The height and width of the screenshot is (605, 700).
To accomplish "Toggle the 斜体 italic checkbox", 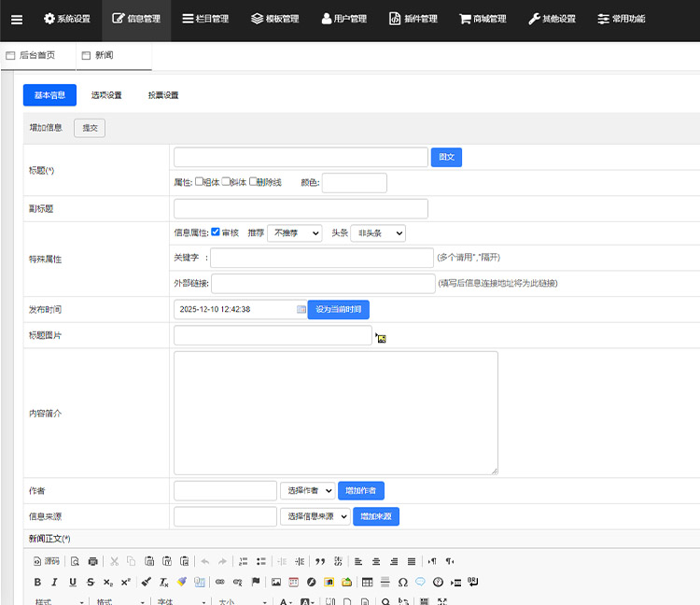I will click(227, 182).
